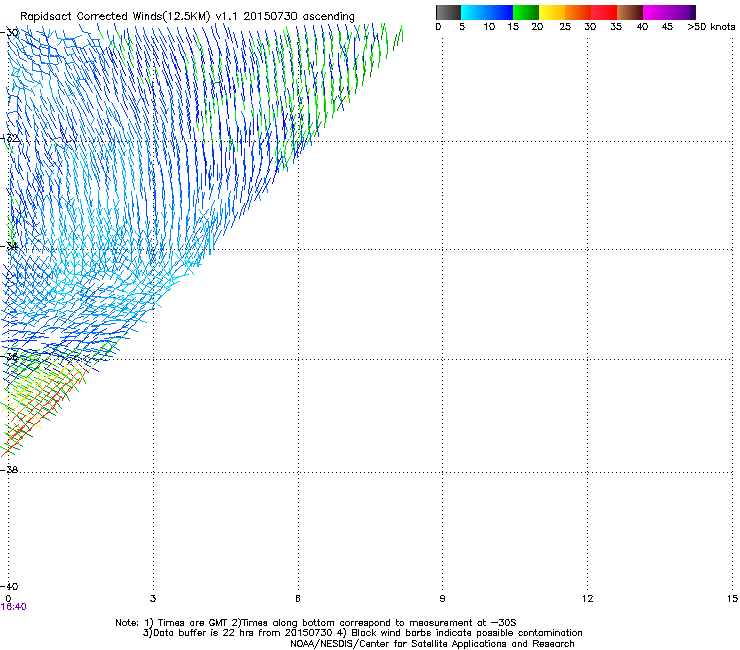Click the longitude label '9' on bottom axis
This screenshot has width=740, height=650.
click(442, 599)
